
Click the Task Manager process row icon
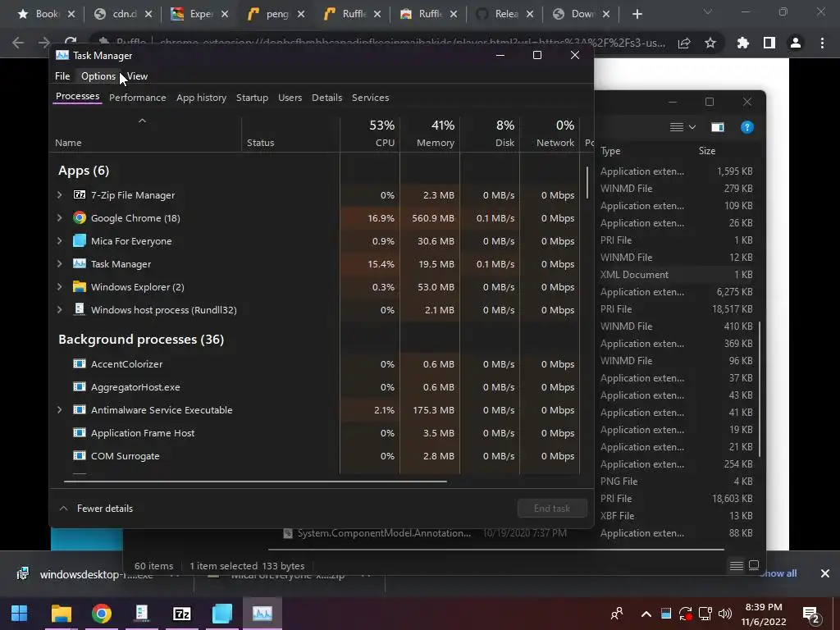point(80,263)
